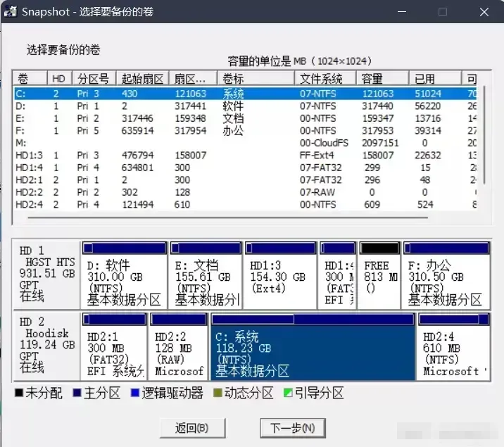Click the dark blue 主分区 legend swatch
Viewport: 504px width, 447px height.
tap(77, 393)
